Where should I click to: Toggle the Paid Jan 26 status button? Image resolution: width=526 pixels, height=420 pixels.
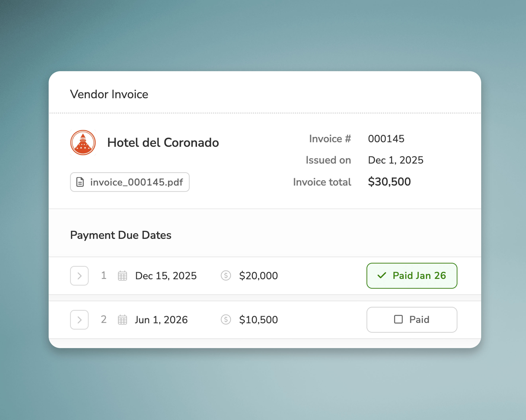coord(412,276)
